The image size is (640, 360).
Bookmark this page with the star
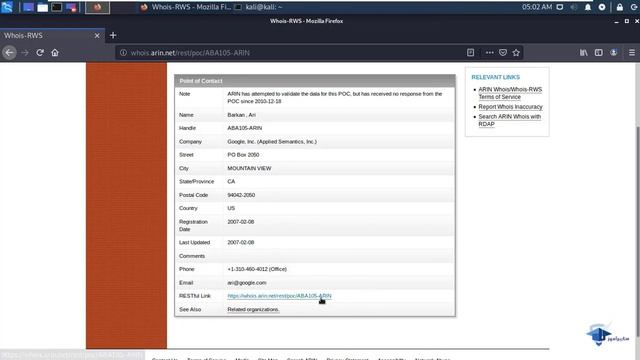click(x=516, y=53)
